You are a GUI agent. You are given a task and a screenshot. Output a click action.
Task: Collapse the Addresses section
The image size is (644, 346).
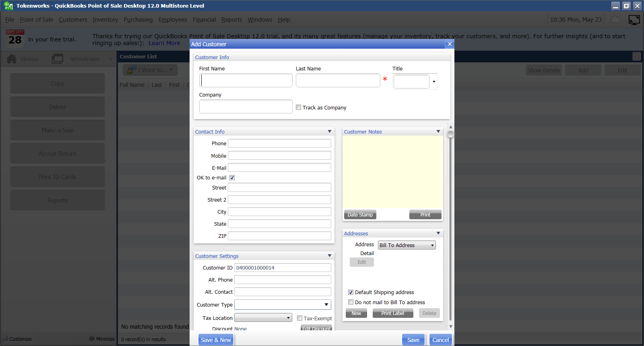[438, 233]
